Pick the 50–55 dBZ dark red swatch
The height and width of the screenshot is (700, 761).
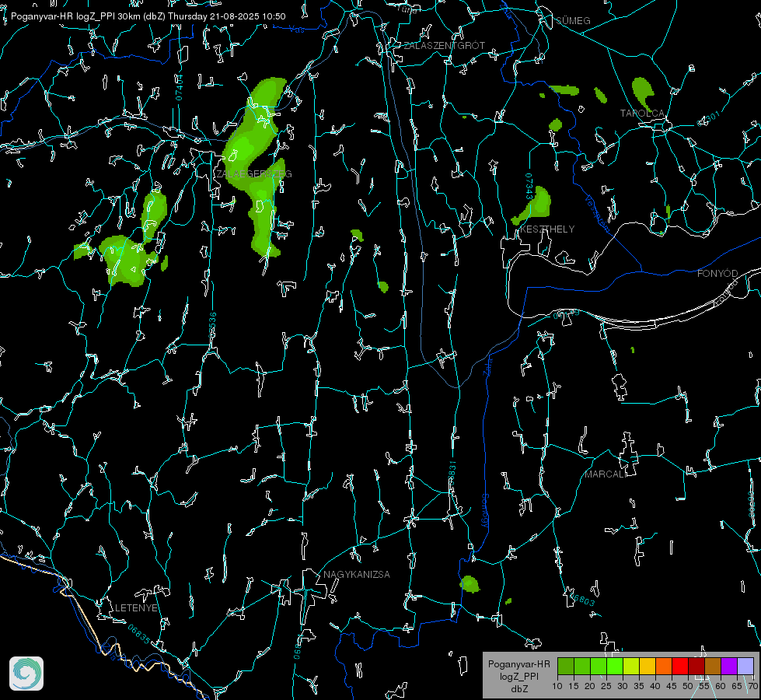[x=696, y=666]
